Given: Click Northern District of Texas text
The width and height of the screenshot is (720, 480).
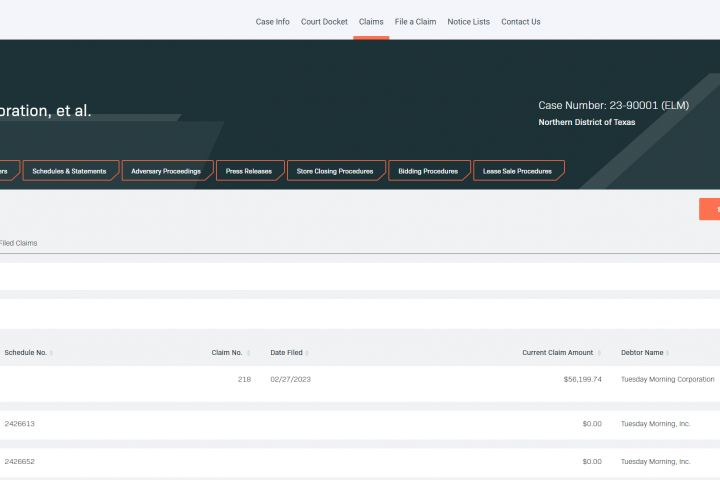Looking at the screenshot, I should [587, 122].
